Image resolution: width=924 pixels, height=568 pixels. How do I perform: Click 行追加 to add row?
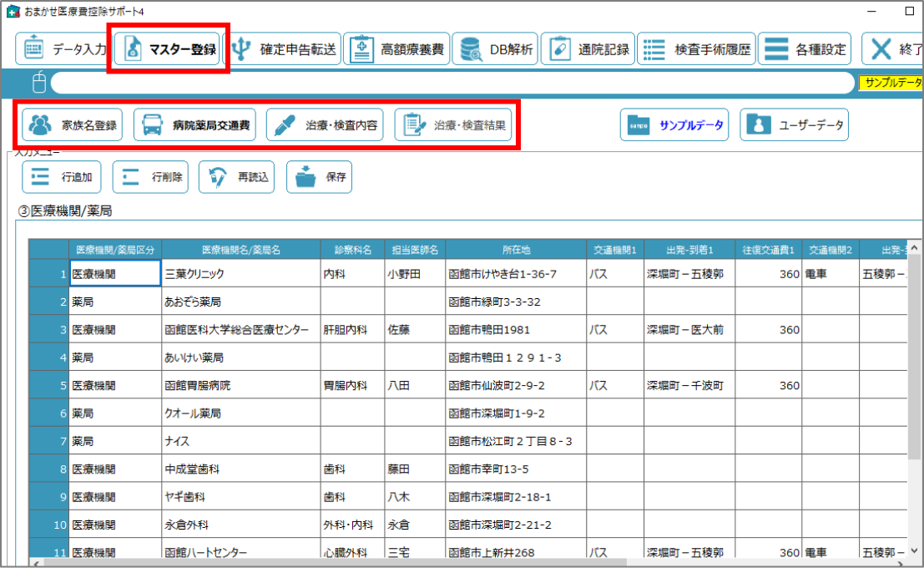click(x=61, y=177)
